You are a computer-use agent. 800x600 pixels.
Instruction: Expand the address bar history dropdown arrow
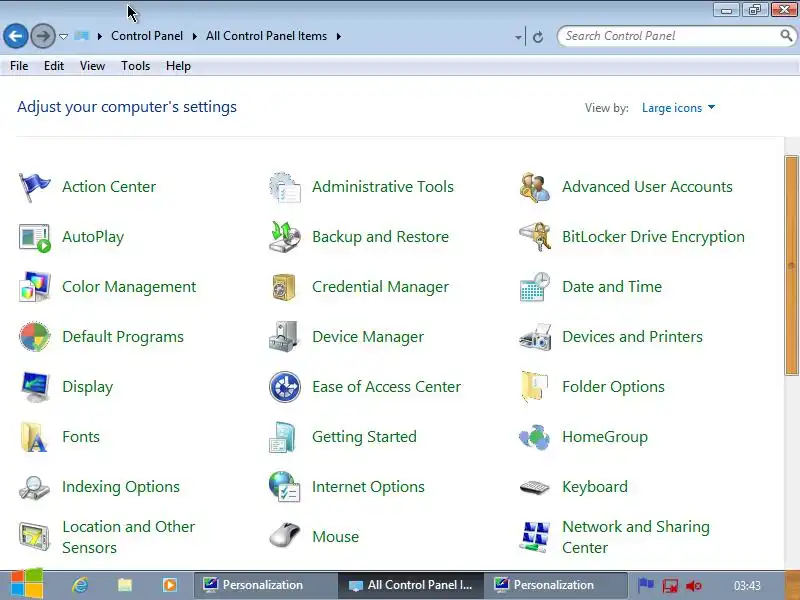pyautogui.click(x=518, y=37)
